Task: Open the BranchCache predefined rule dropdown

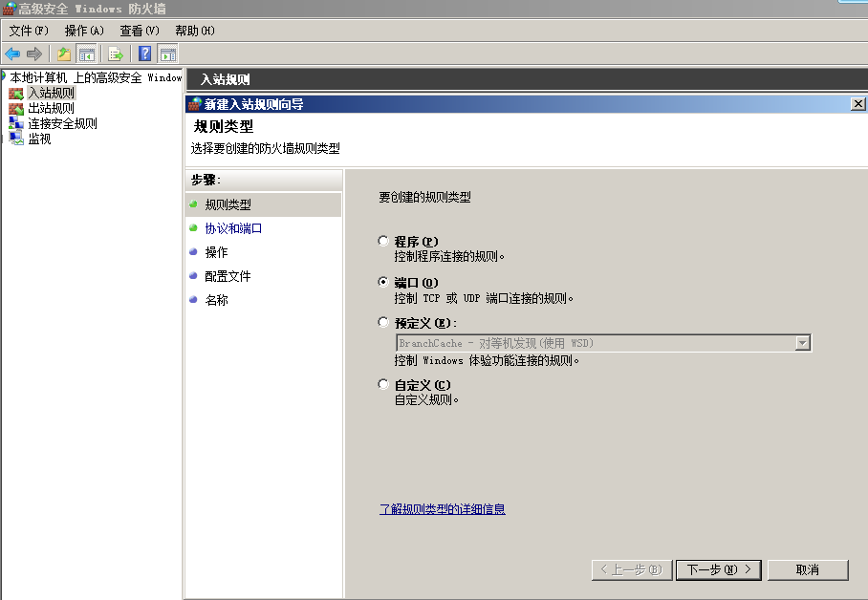Action: pyautogui.click(x=803, y=343)
